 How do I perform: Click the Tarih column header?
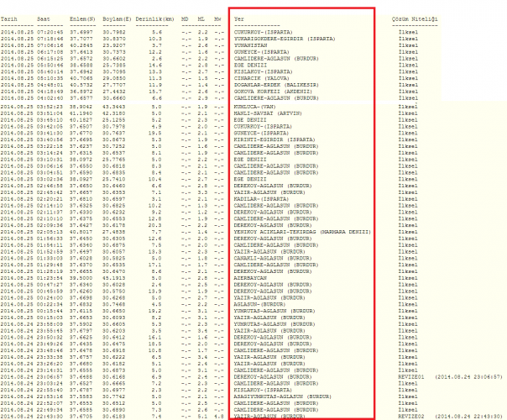10,17
